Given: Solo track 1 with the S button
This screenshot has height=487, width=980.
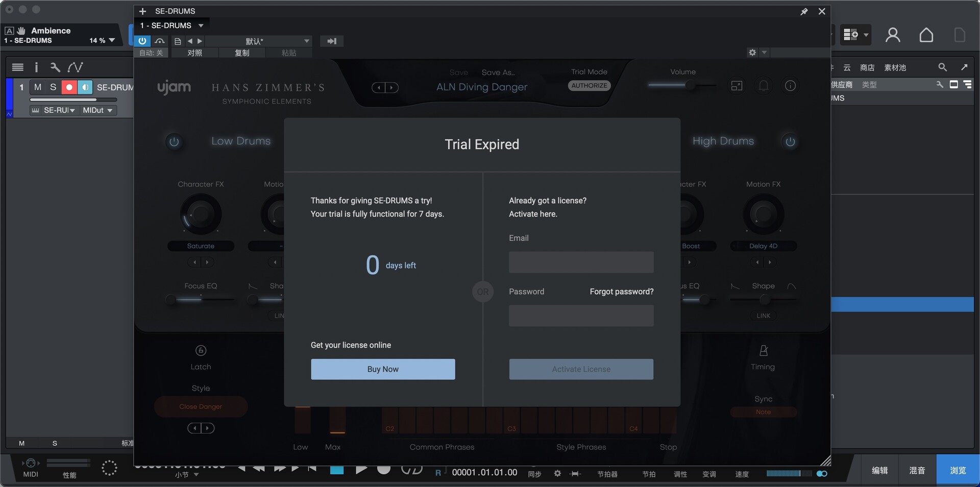Looking at the screenshot, I should click(x=53, y=87).
